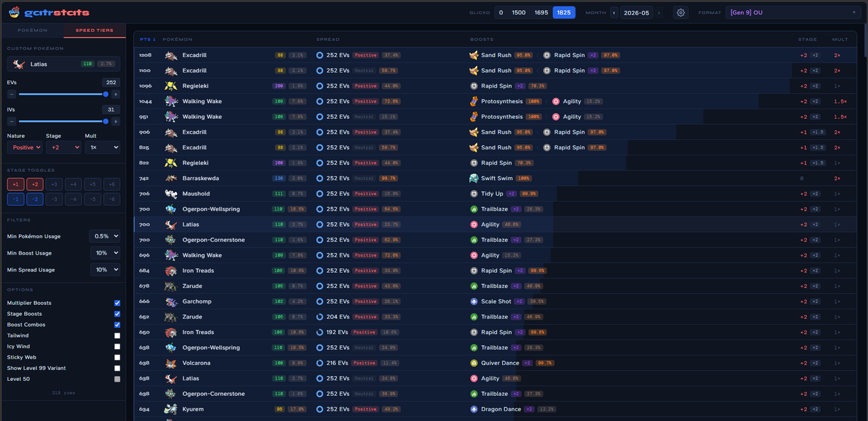Open the settings gear
The height and width of the screenshot is (421, 868).
(x=681, y=12)
